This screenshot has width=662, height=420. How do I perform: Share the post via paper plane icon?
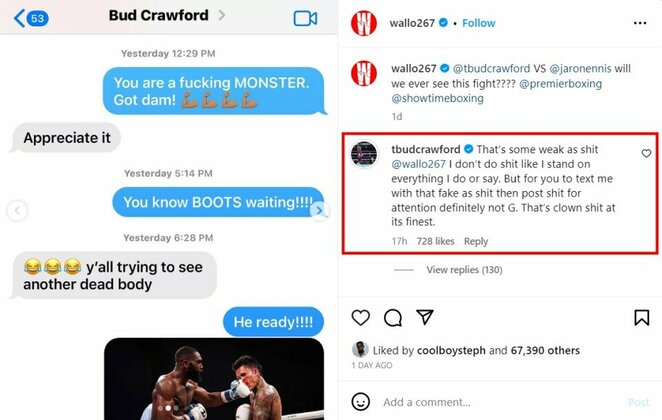pos(425,317)
